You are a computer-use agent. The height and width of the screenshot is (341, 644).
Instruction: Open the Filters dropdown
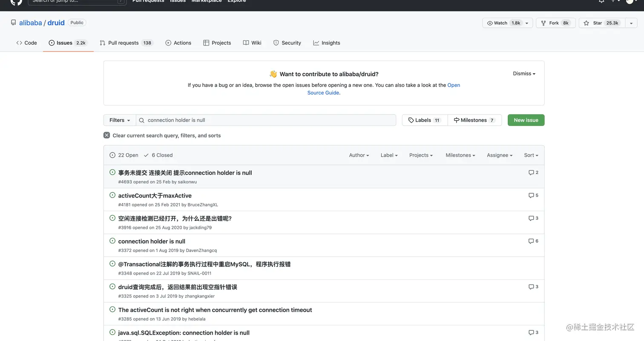(x=120, y=120)
